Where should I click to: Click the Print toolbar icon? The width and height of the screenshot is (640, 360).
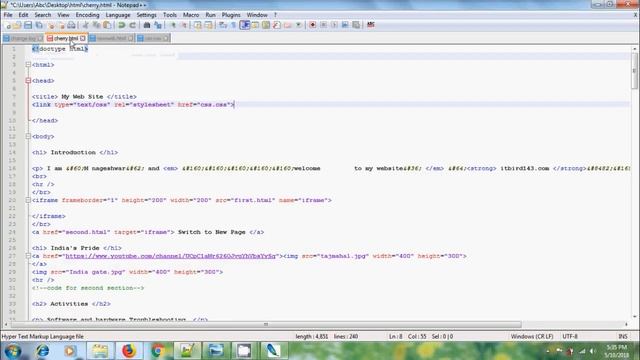point(71,25)
